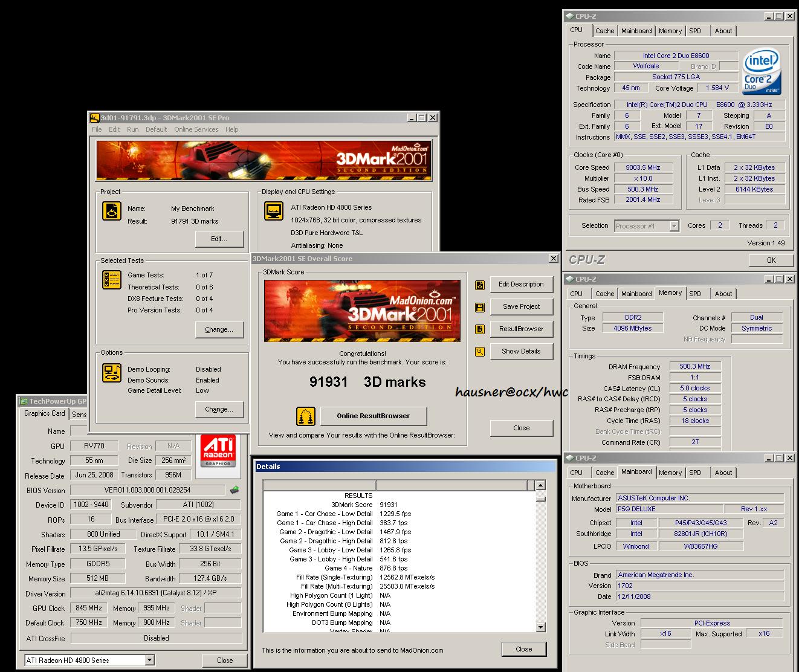Click the Memory Size 4096 MBytes value
This screenshot has height=672, width=799.
point(633,329)
